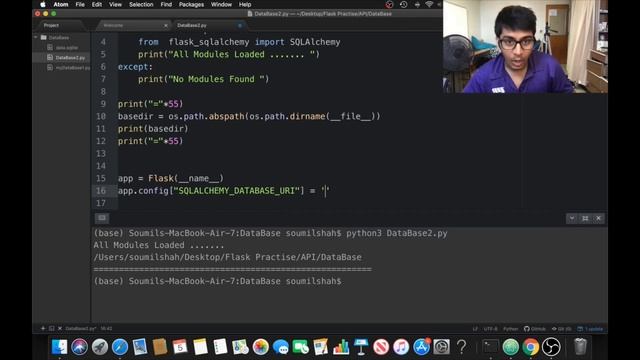Open Messages speech bubble in dock
640x360 pixels.
280,347
